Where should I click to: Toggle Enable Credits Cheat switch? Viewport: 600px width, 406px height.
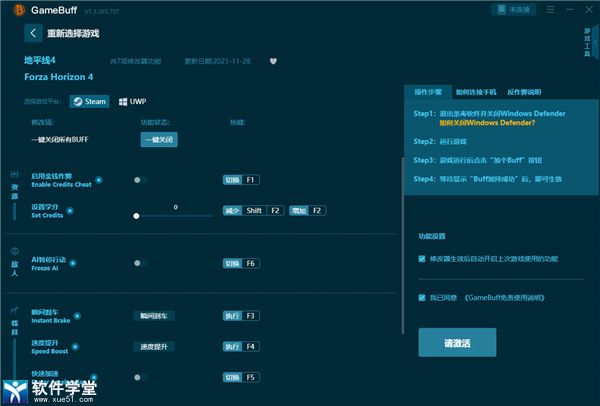pyautogui.click(x=140, y=180)
